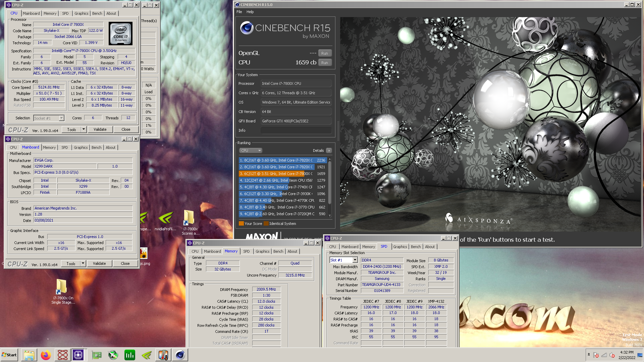Open the CPU ranking type dropdown
Viewport: 644px width, 362px height.
click(x=250, y=150)
